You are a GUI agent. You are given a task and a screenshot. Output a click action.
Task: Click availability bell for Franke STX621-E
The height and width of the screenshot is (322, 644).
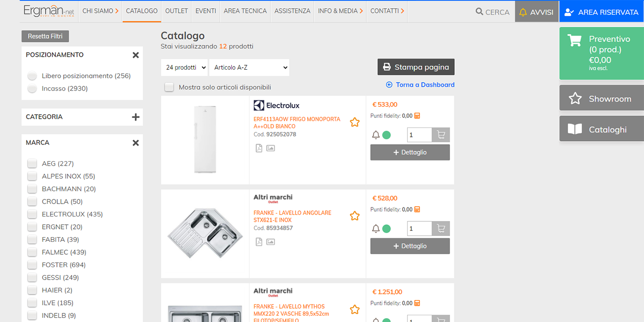tap(376, 229)
